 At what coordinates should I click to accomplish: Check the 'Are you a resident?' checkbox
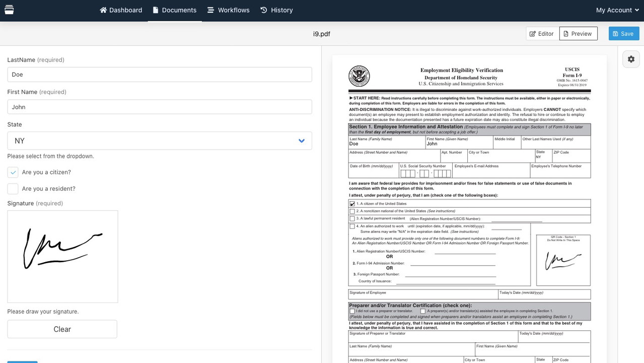[13, 189]
